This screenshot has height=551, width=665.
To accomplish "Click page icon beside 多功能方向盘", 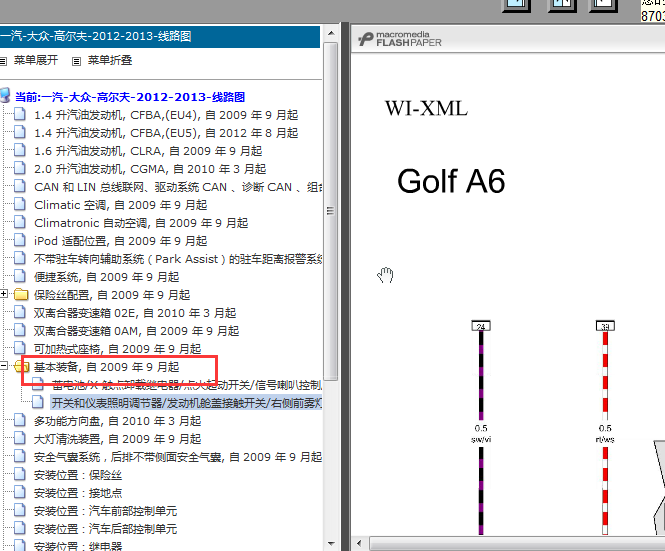I will [20, 420].
